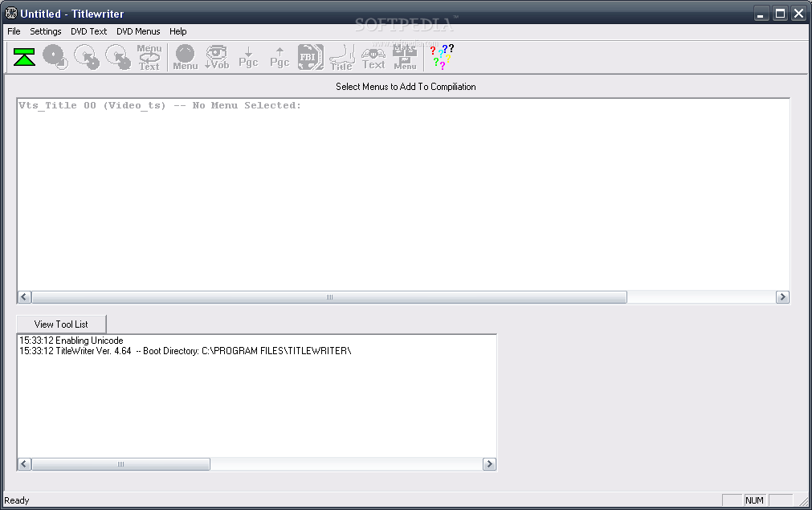The image size is (812, 510).
Task: Click the Ready status bar text
Action: (x=17, y=500)
